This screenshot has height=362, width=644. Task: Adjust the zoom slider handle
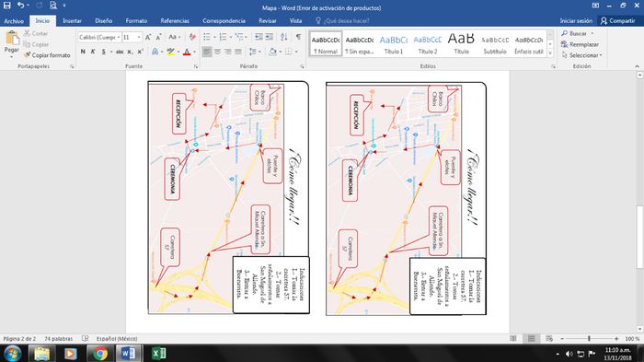click(x=590, y=339)
